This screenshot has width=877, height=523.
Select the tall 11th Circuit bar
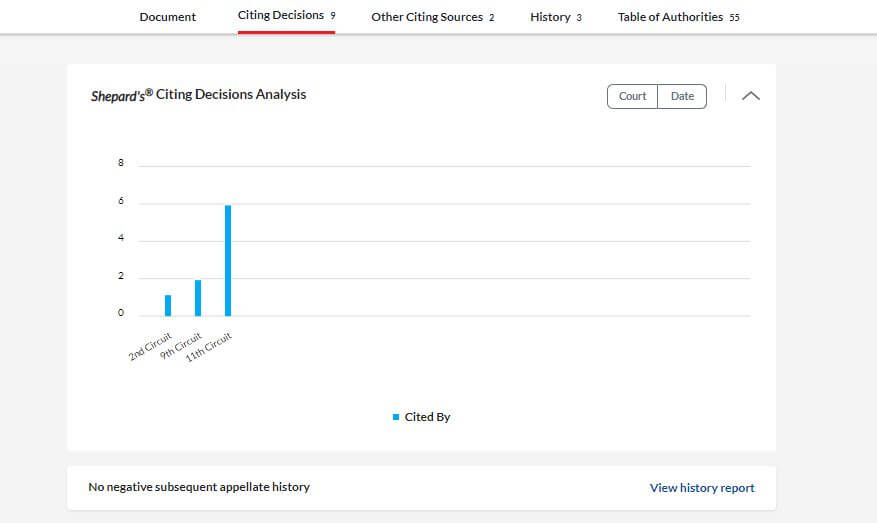pos(228,260)
